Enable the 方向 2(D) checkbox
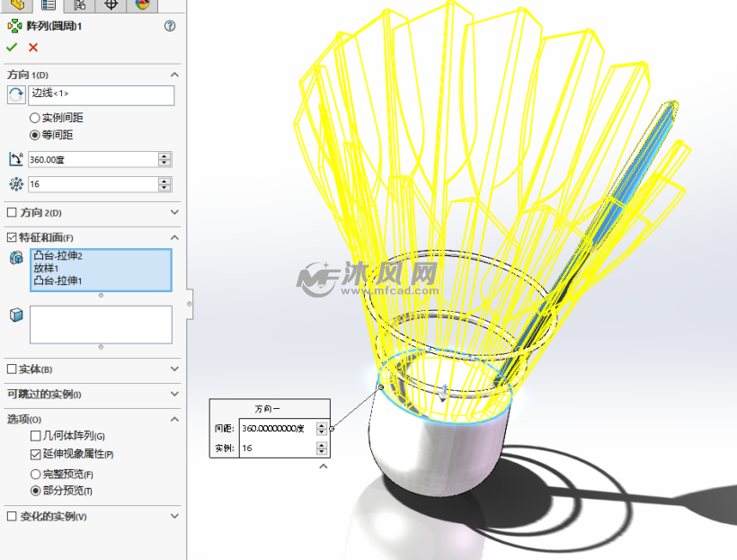Image resolution: width=737 pixels, height=560 pixels. 12,212
